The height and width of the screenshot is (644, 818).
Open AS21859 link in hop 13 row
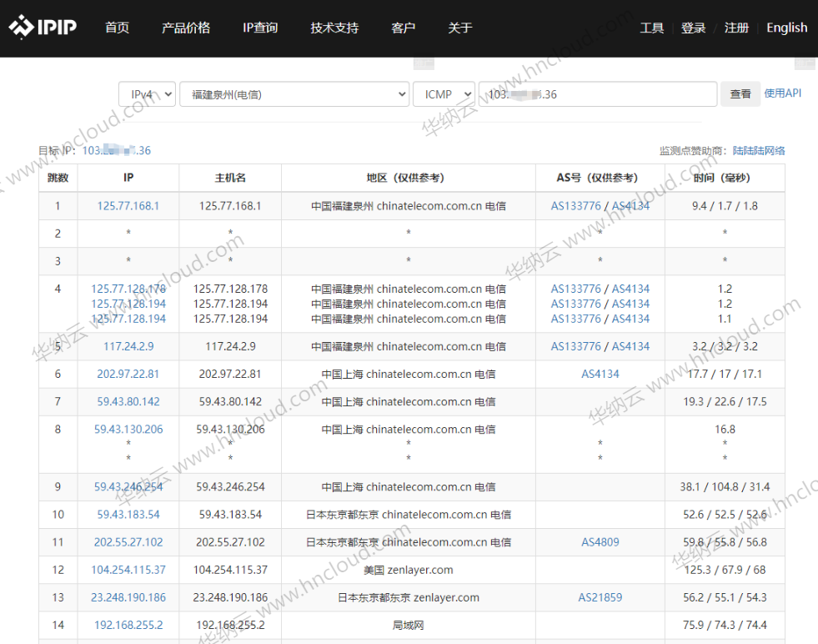pyautogui.click(x=600, y=597)
